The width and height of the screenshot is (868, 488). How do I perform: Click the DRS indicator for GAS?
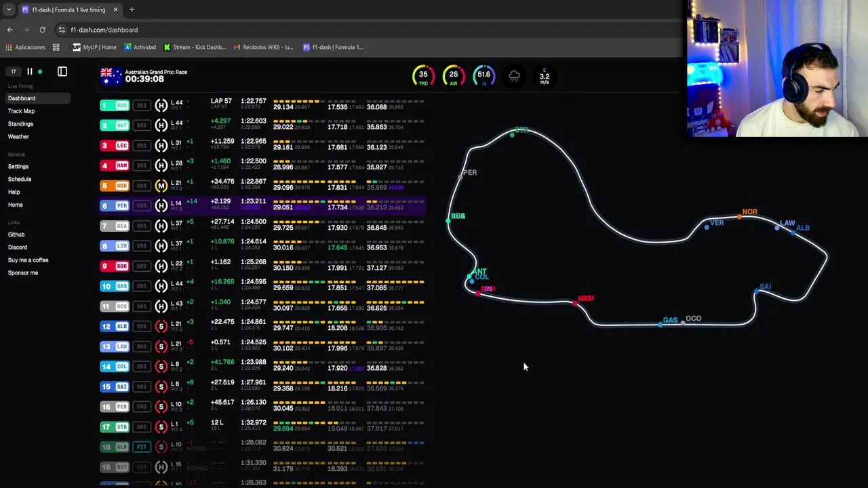142,286
